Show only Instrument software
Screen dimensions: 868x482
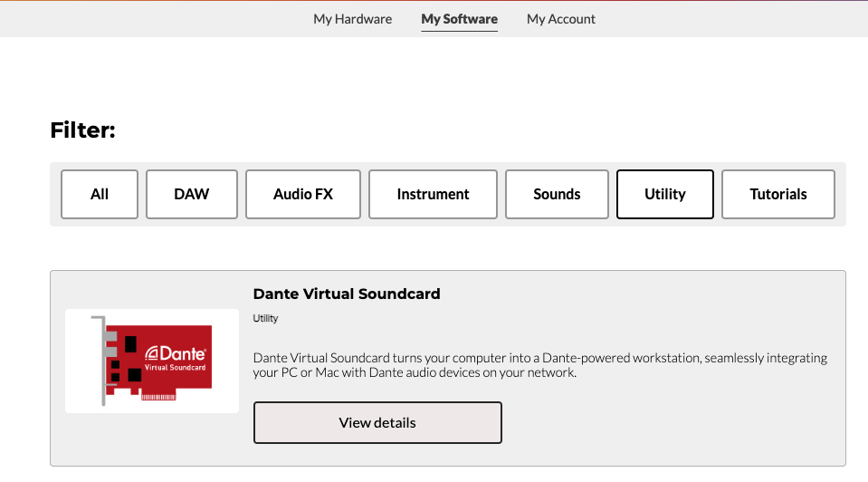(x=433, y=195)
